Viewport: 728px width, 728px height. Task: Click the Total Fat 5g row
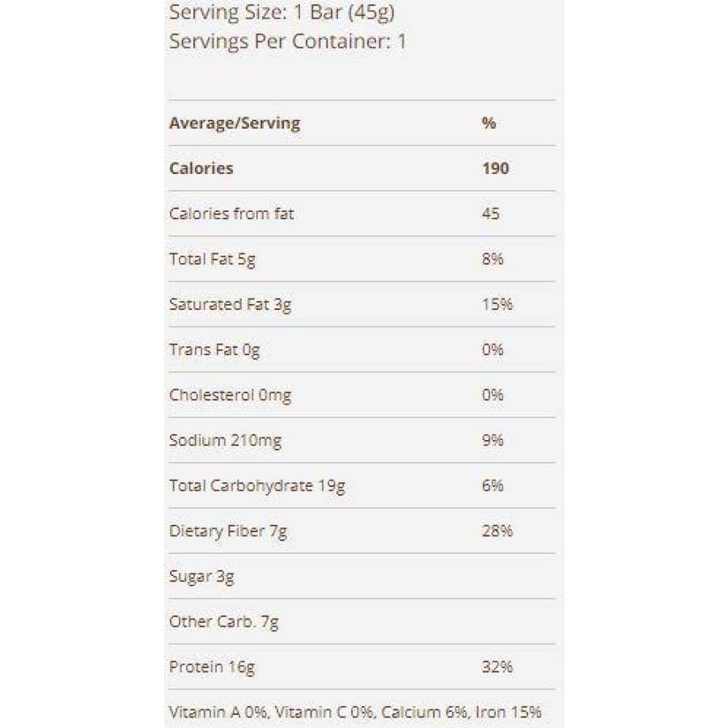coord(212,259)
